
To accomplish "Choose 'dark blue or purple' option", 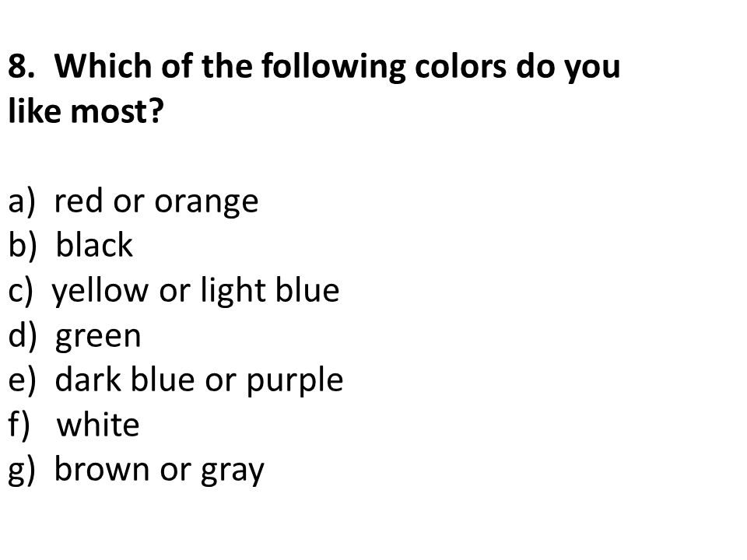I will 199,381.
